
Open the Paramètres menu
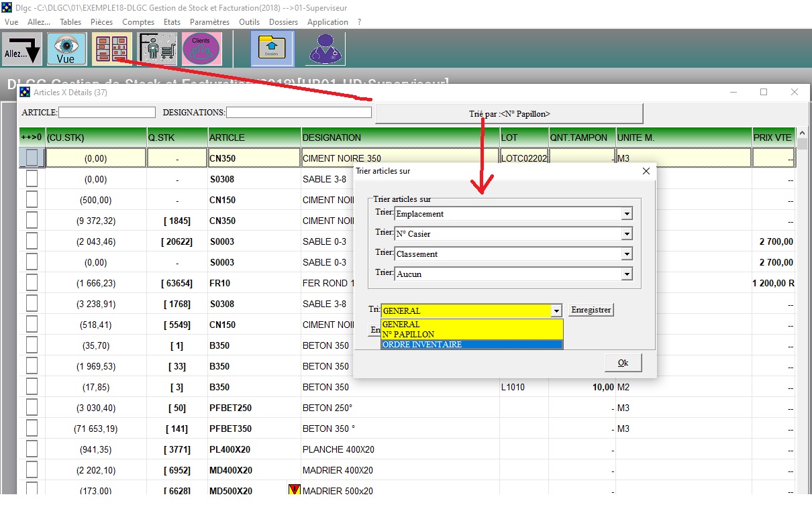tap(209, 22)
